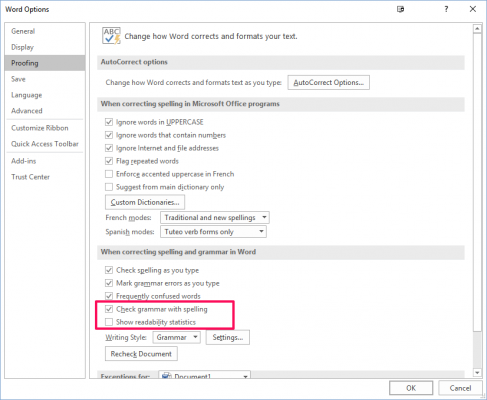This screenshot has height=400, width=487.
Task: Enable Suggest from main dictionary only
Action: [x=109, y=187]
